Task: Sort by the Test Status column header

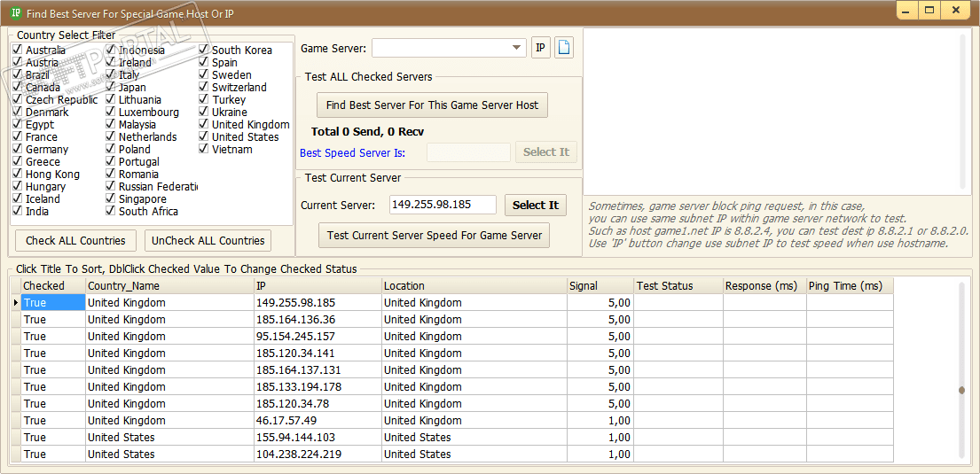Action: pos(678,286)
